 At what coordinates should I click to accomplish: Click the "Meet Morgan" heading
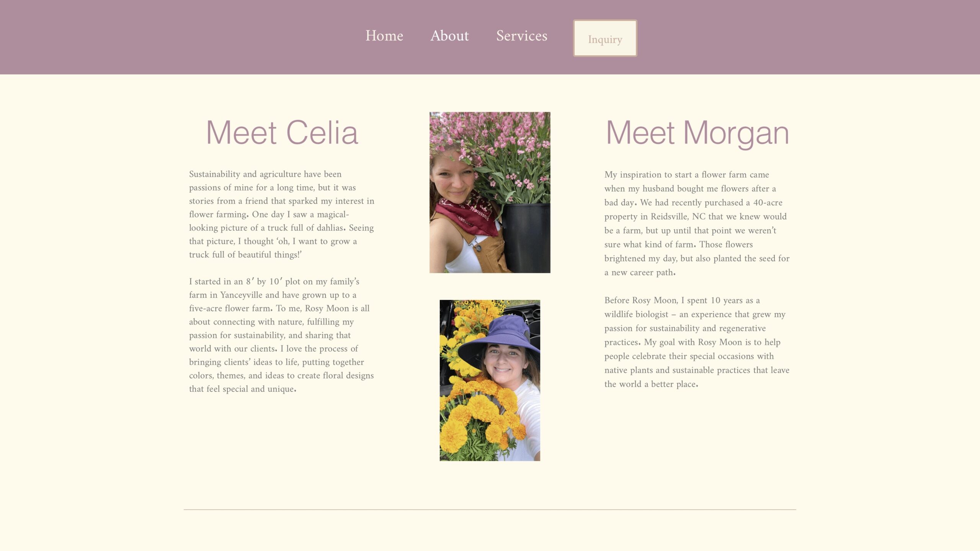coord(697,133)
